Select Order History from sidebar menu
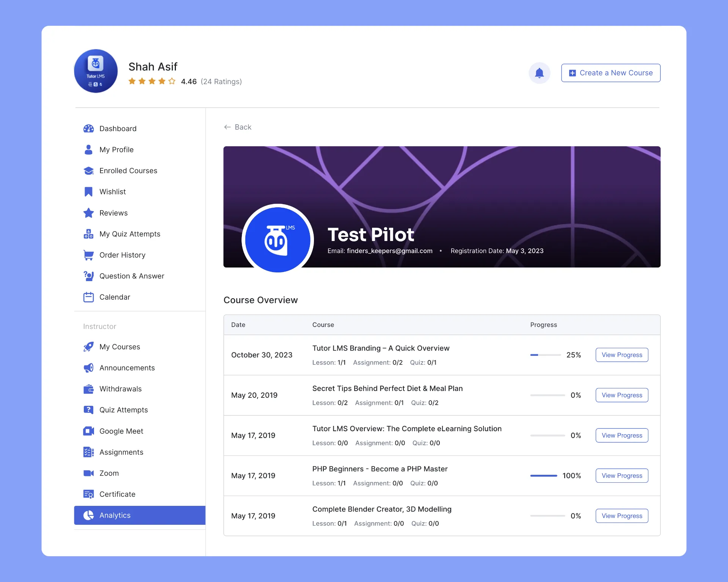The height and width of the screenshot is (582, 728). (x=122, y=255)
